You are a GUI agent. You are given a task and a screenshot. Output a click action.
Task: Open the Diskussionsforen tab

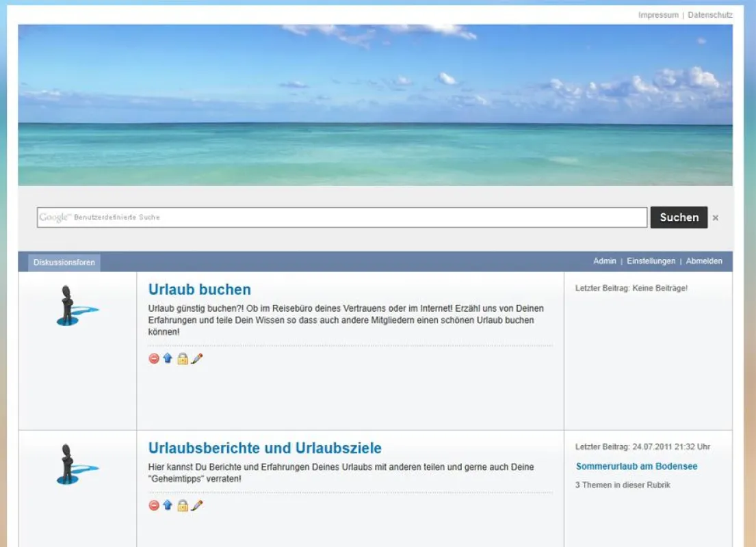pos(64,263)
